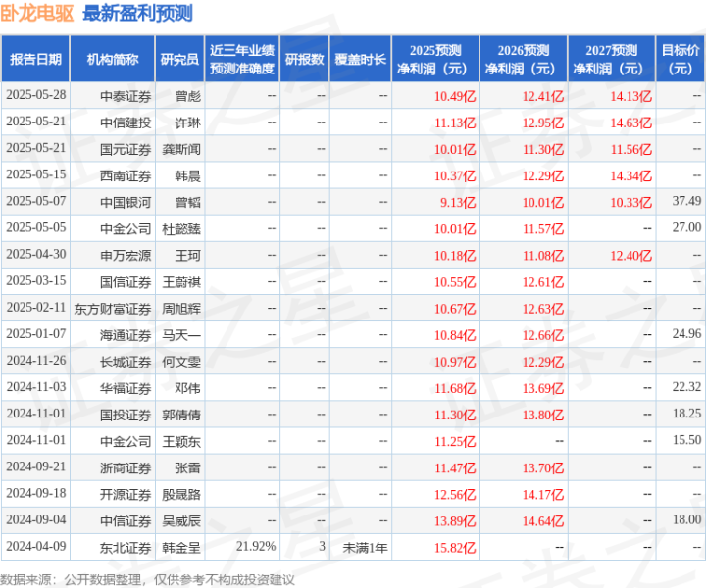Click the 数据来源 disclaimer footer text
The image size is (706, 588).
click(147, 579)
